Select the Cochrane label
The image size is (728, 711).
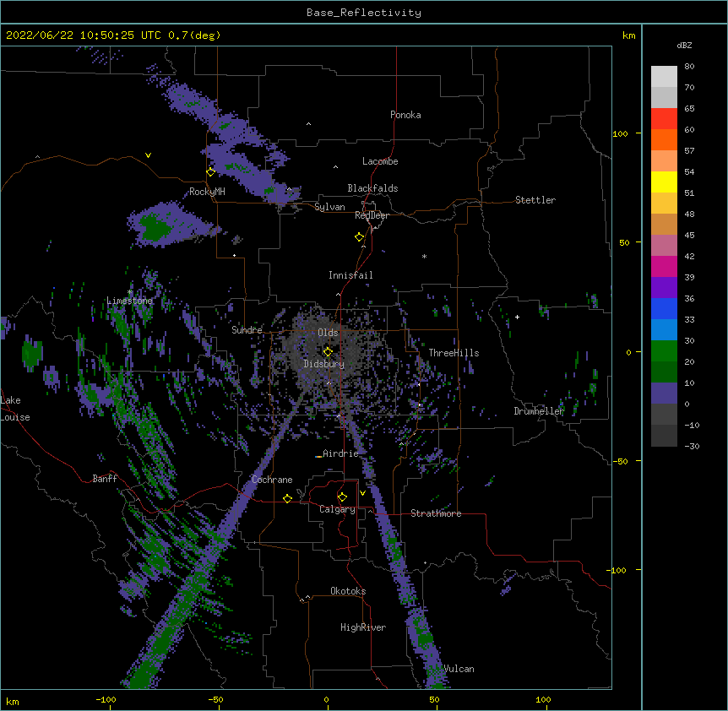(x=272, y=480)
